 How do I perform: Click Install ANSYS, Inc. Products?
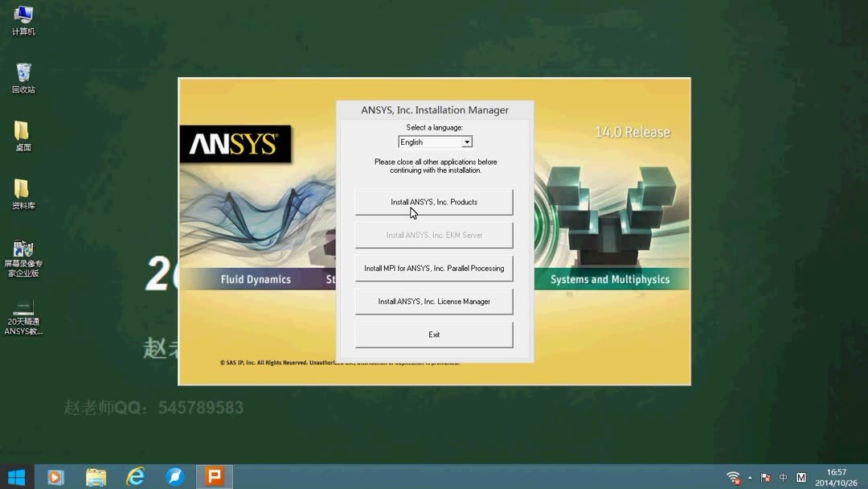[434, 202]
